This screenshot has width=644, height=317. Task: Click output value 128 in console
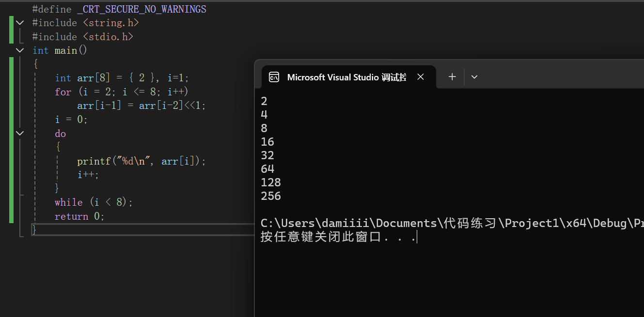coord(271,182)
